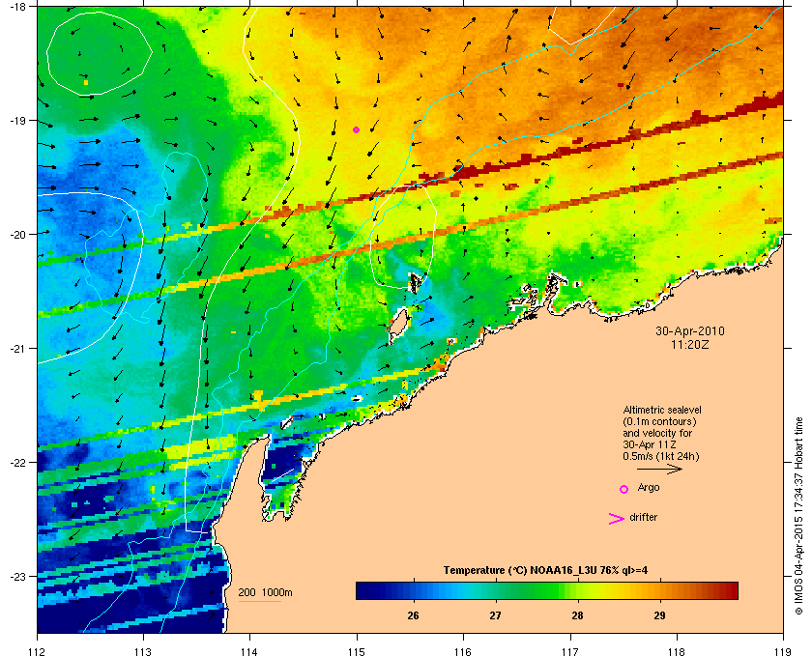The image size is (812, 657).
Task: Click the magenta drifter legend symbol
Action: [617, 519]
